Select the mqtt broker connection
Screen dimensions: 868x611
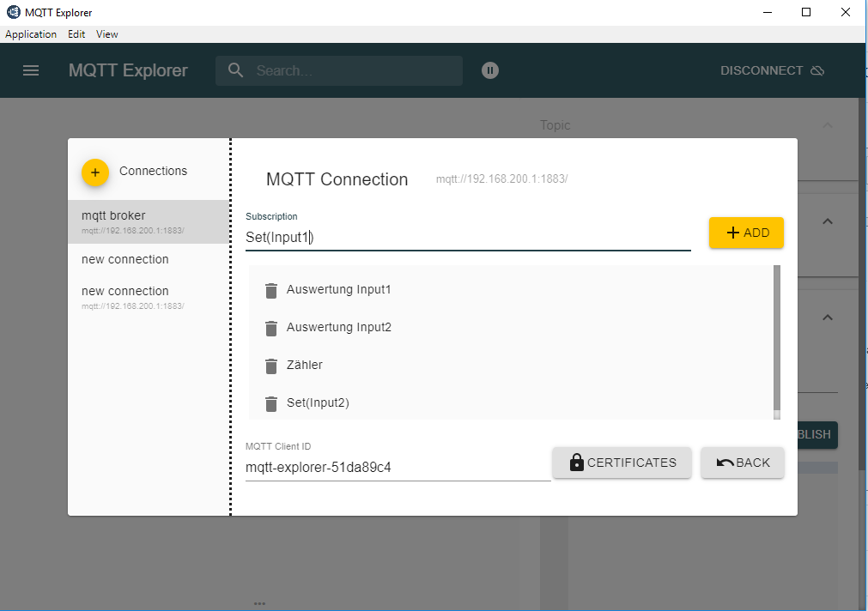148,221
